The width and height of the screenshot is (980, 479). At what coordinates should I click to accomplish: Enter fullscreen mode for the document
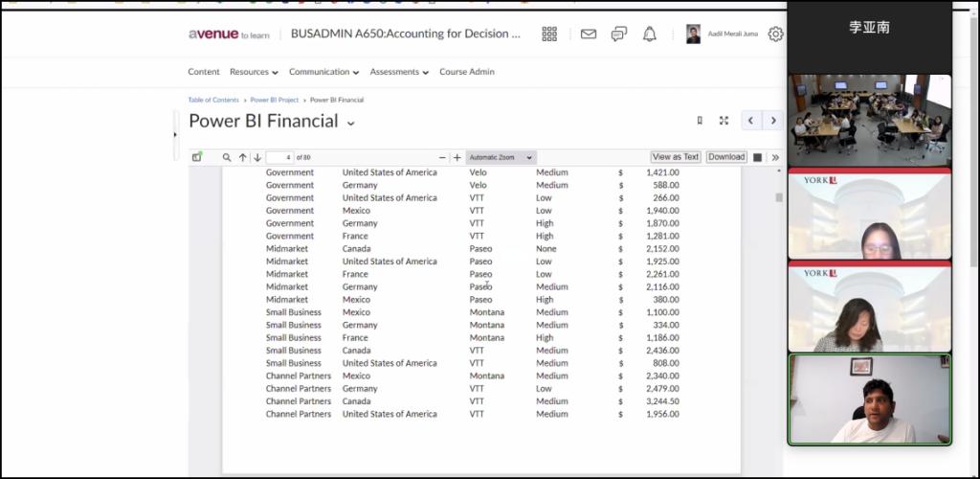pos(724,121)
